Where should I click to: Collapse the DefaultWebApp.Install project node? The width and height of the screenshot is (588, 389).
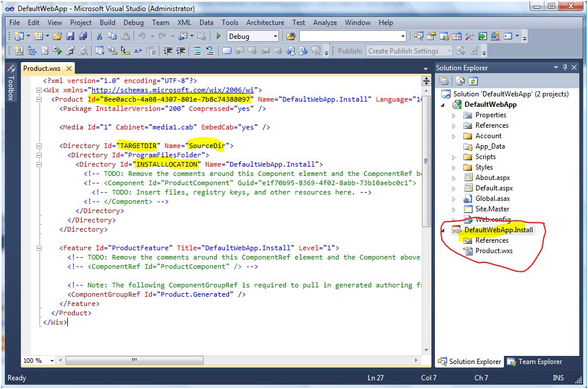[443, 230]
